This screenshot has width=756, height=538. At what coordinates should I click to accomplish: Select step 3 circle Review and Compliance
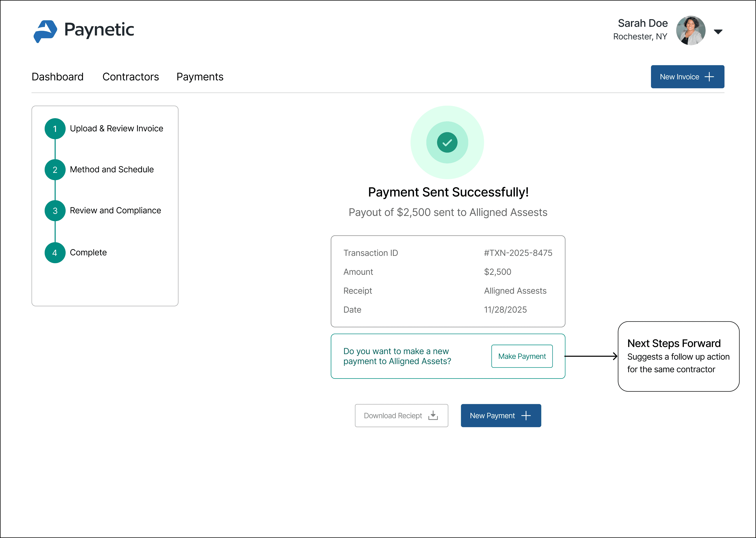(x=55, y=211)
